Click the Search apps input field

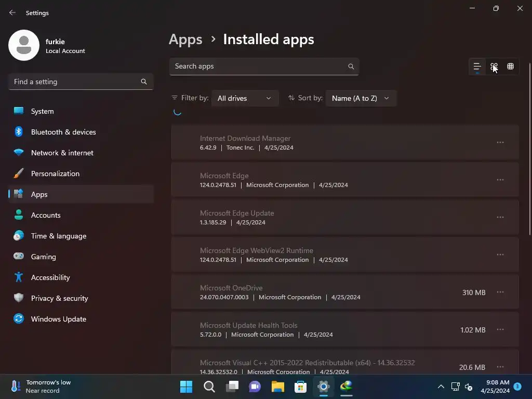(264, 66)
